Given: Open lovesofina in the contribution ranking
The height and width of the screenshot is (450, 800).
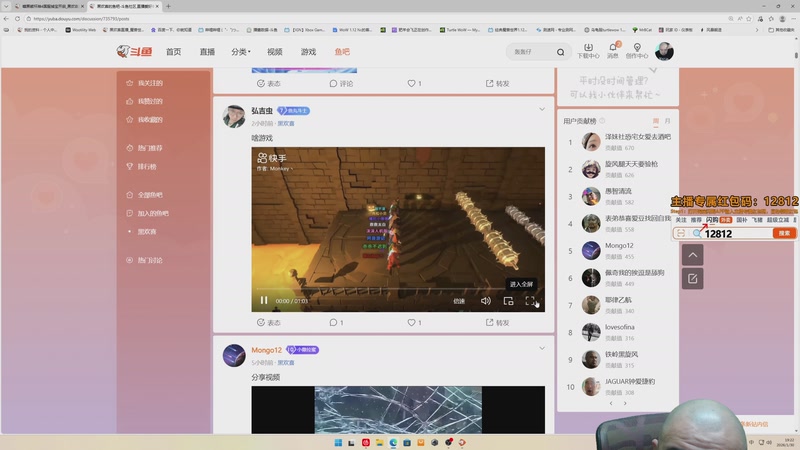Looking at the screenshot, I should point(620,327).
